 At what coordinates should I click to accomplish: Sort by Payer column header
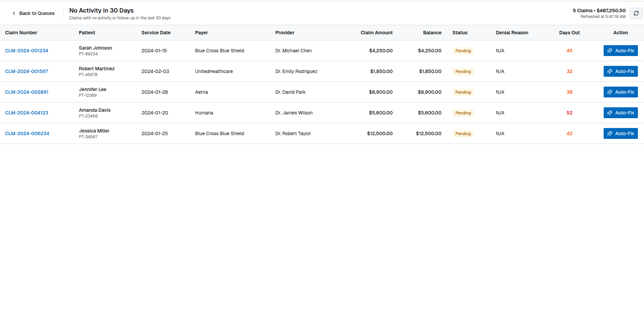[201, 33]
